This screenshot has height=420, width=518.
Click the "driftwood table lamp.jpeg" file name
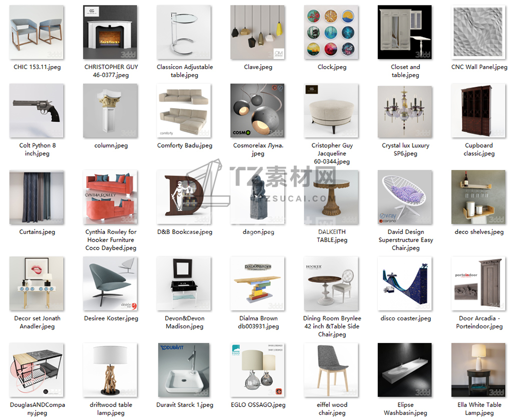(x=111, y=409)
